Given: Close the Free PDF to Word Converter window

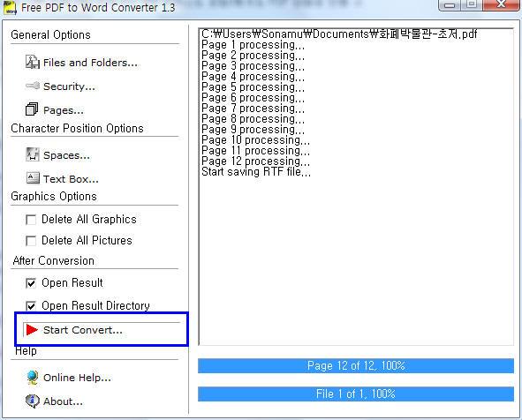Looking at the screenshot, I should [501, 4].
